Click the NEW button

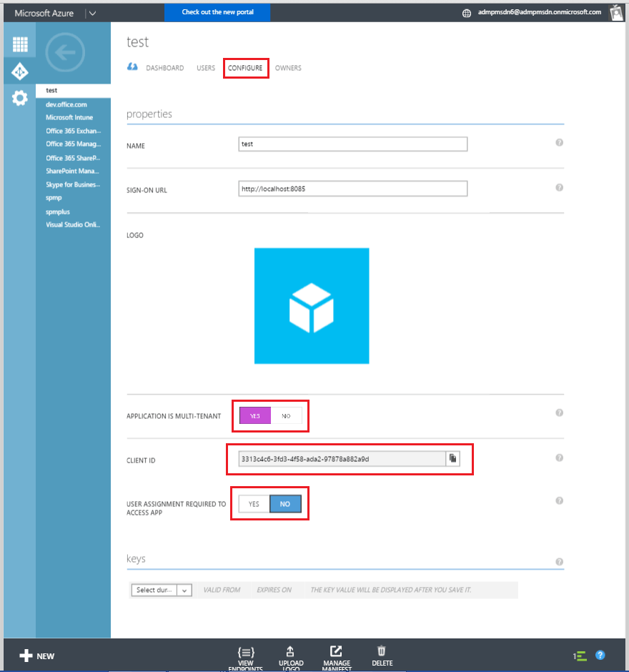[x=37, y=656]
